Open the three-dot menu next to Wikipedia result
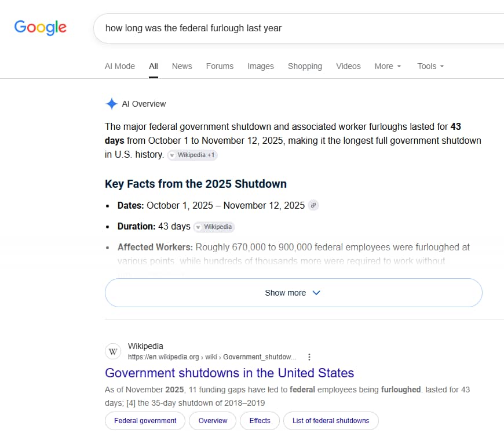504x444 pixels. pyautogui.click(x=309, y=357)
